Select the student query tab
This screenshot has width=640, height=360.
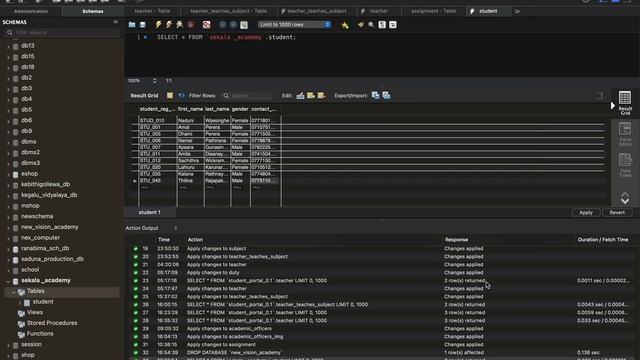click(488, 11)
